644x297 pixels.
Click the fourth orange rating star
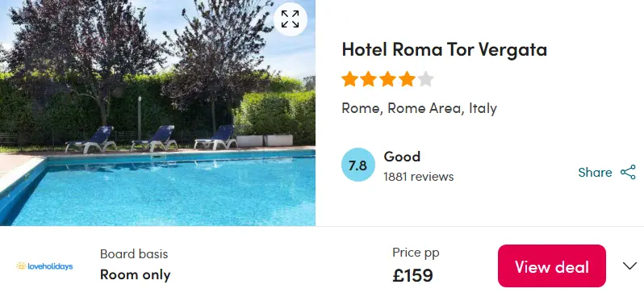click(x=407, y=79)
